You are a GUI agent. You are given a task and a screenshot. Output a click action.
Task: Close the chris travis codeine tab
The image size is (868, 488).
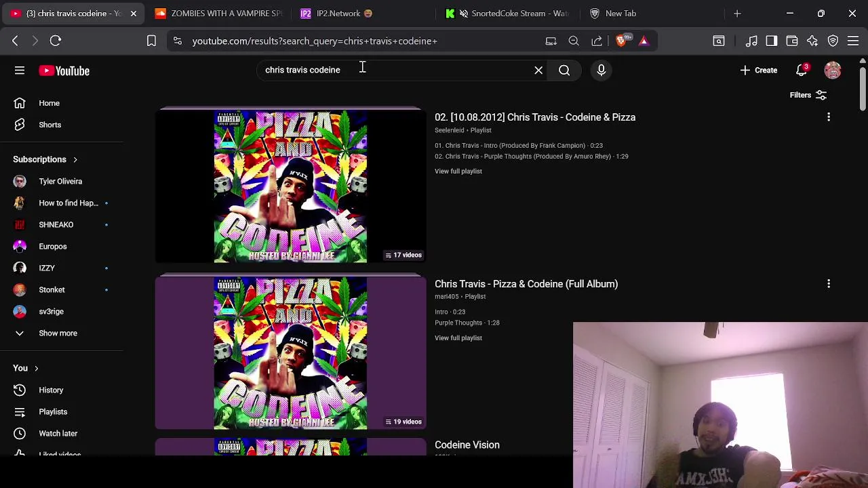134,14
